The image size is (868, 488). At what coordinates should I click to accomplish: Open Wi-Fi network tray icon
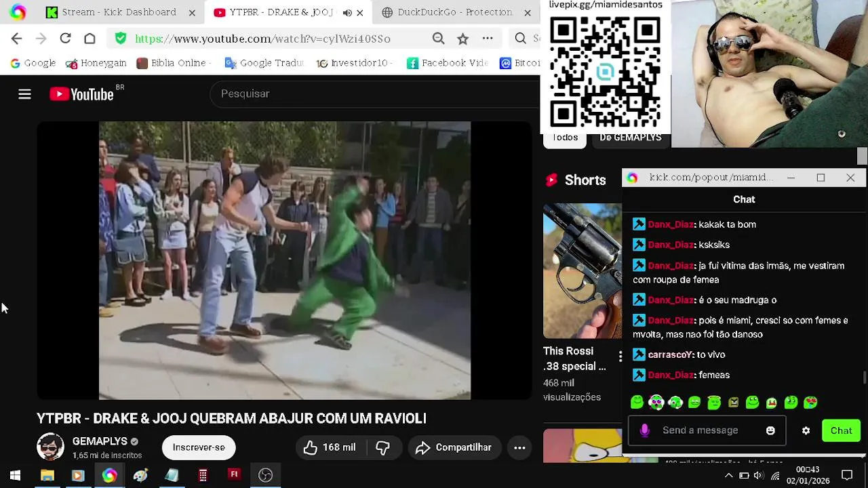pos(775,475)
